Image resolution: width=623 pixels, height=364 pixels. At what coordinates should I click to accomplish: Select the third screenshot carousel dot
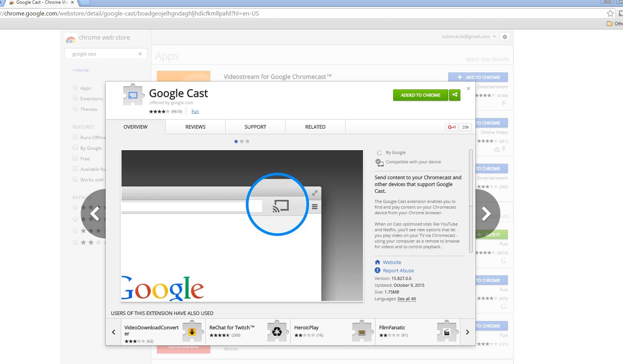248,141
